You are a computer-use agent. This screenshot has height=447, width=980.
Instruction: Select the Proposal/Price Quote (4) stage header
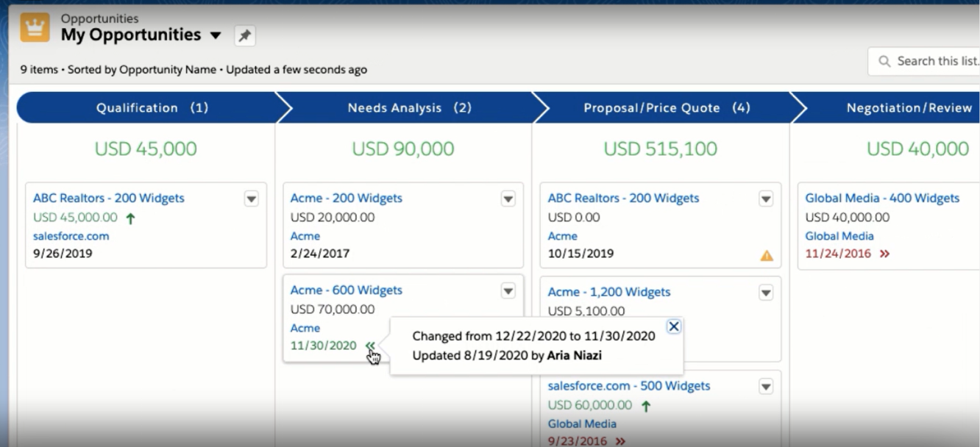pyautogui.click(x=667, y=108)
